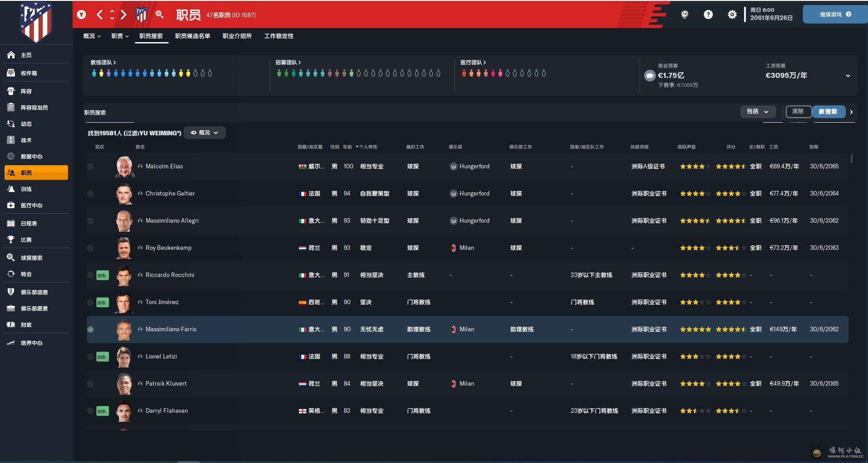Switch to 职员搜索 tab
The height and width of the screenshot is (463, 868).
pyautogui.click(x=151, y=36)
